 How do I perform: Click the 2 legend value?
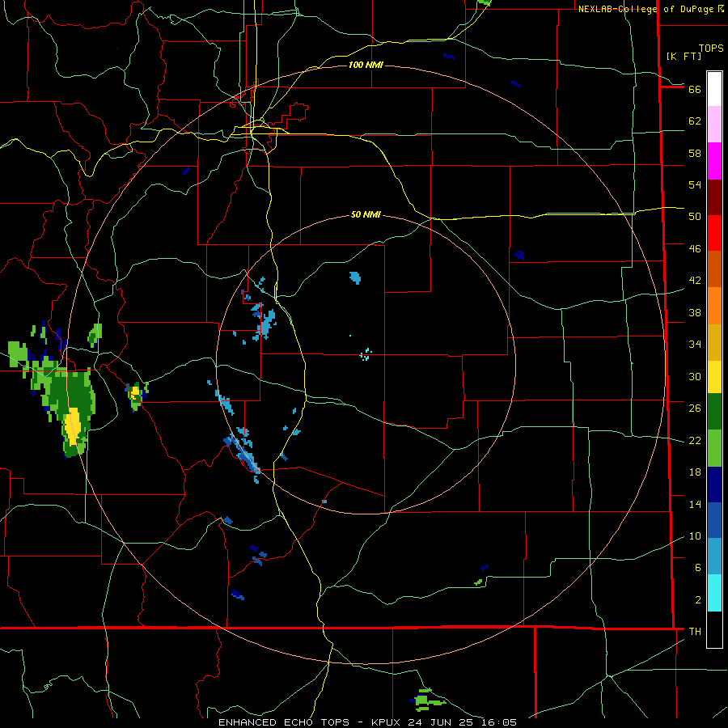point(698,599)
